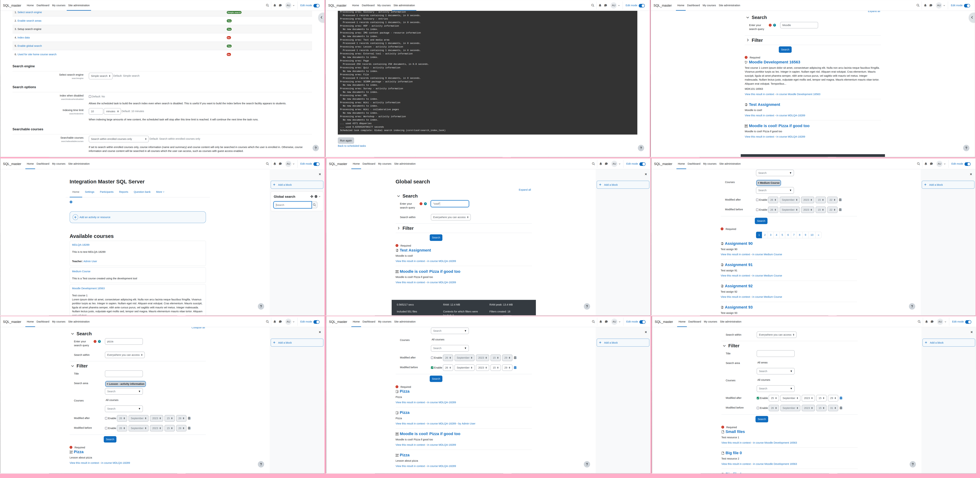The width and height of the screenshot is (980, 478).
Task: Open the Participants tab
Action: tap(107, 192)
